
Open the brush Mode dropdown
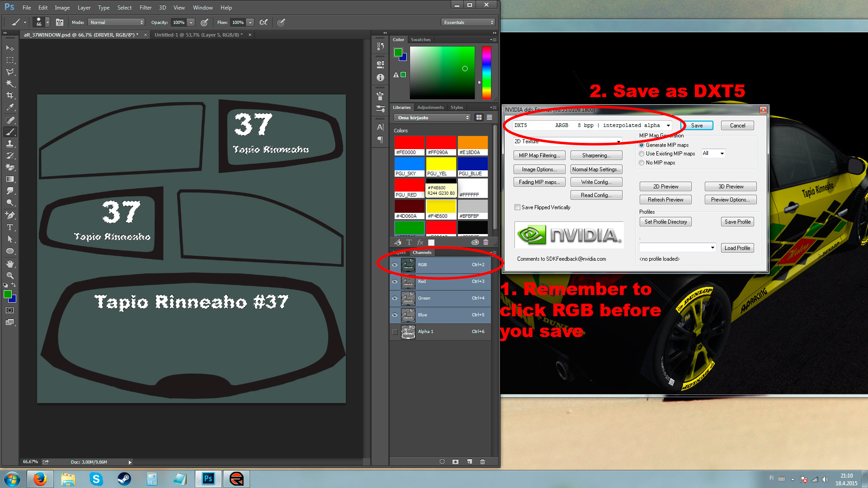tap(116, 22)
